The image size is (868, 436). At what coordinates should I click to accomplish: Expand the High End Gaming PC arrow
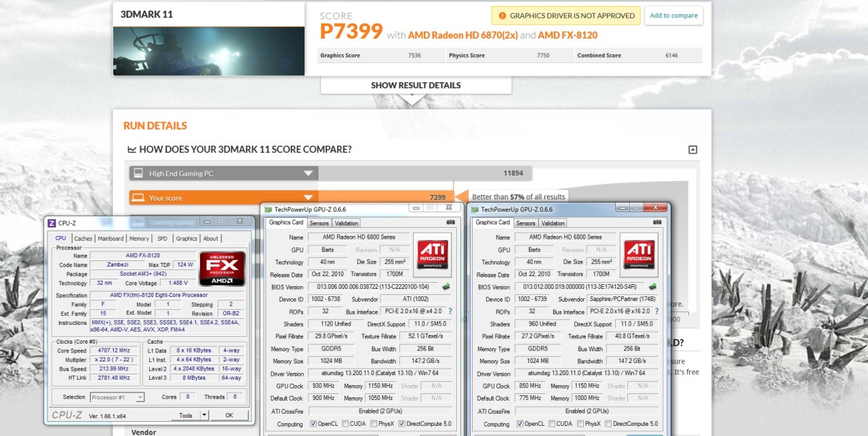coord(308,174)
